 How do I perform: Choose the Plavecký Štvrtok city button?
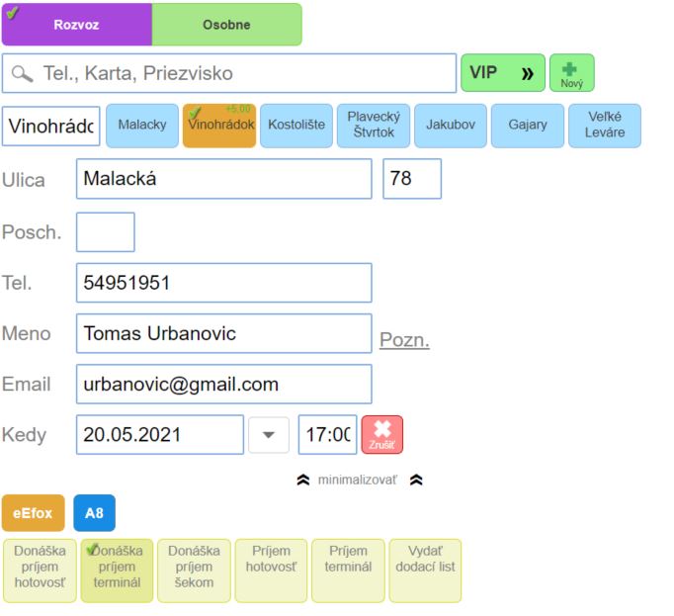click(x=373, y=126)
